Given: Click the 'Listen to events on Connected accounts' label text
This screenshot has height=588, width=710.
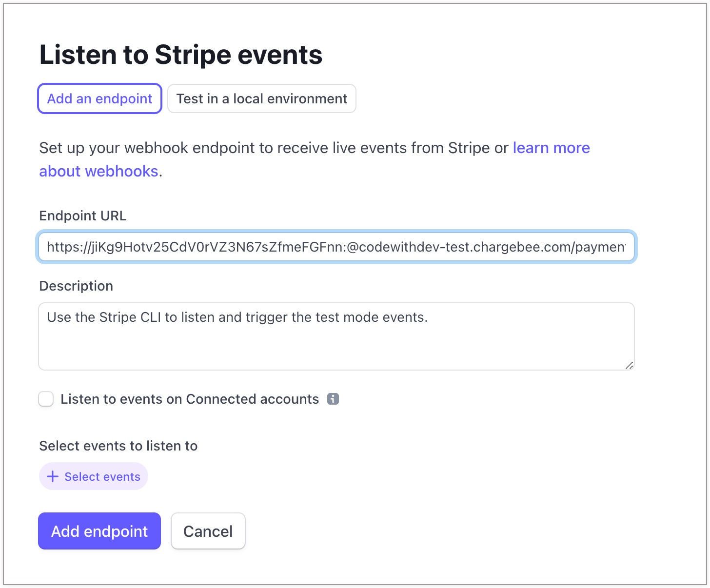Looking at the screenshot, I should (x=189, y=399).
